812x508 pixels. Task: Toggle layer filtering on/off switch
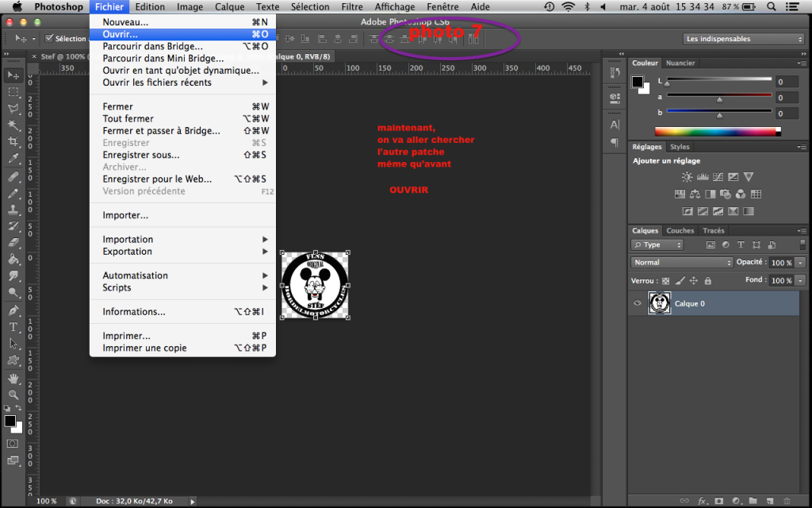(802, 244)
